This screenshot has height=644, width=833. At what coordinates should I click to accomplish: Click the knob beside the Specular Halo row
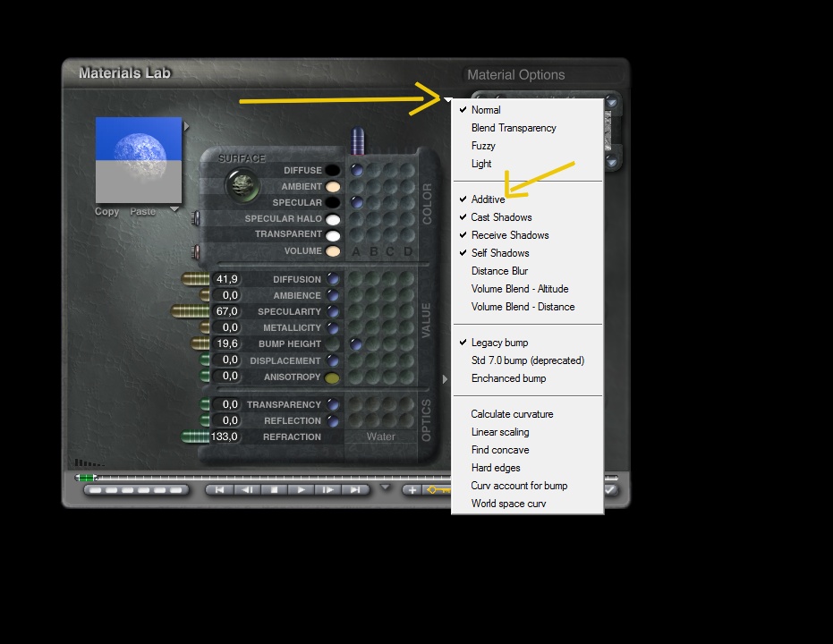[x=195, y=218]
